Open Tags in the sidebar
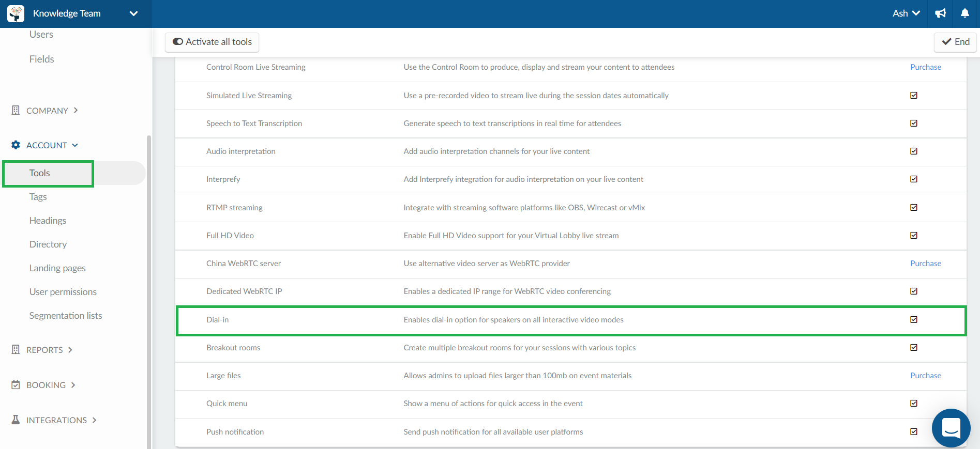The height and width of the screenshot is (449, 980). [38, 197]
